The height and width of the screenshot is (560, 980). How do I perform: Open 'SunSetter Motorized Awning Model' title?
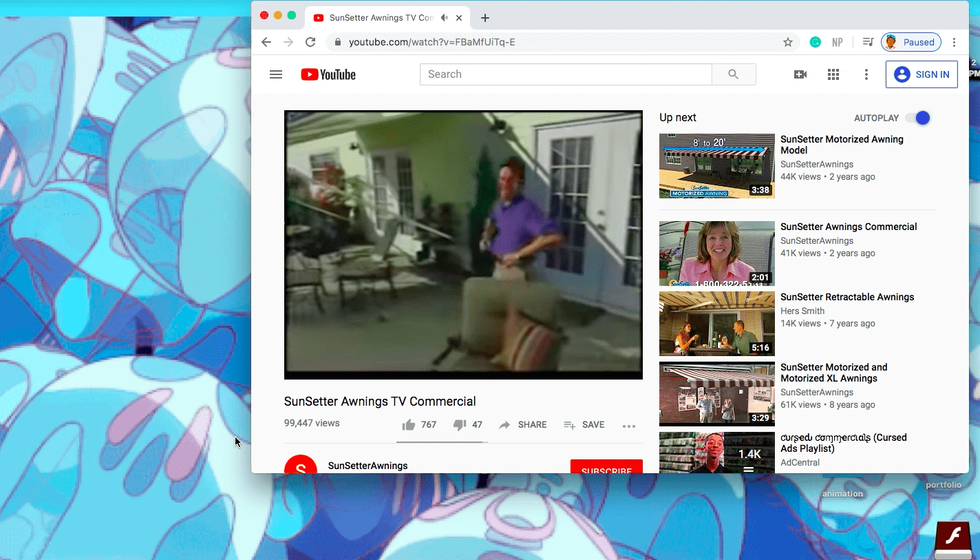coord(842,145)
